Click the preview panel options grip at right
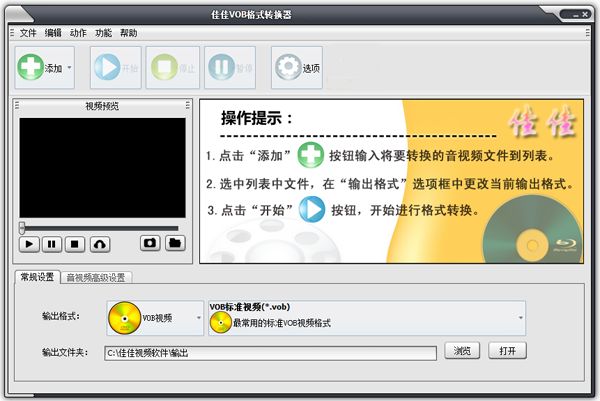Image resolution: width=600 pixels, height=401 pixels. 188,105
